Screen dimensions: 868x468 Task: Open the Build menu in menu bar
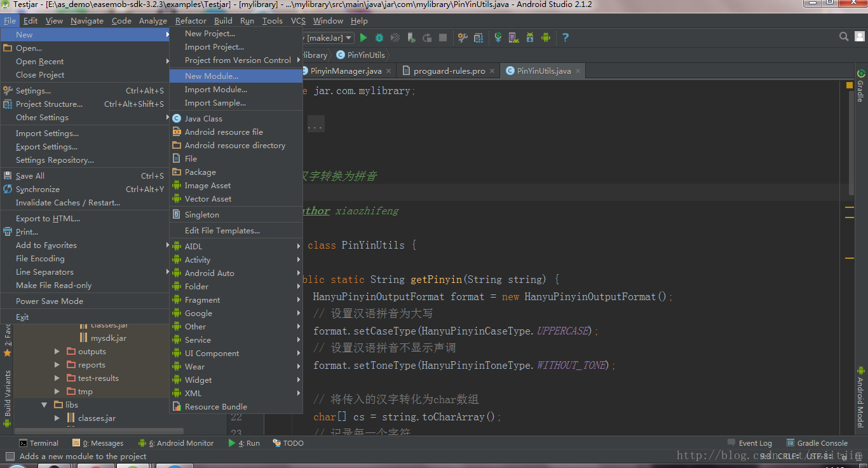(223, 20)
